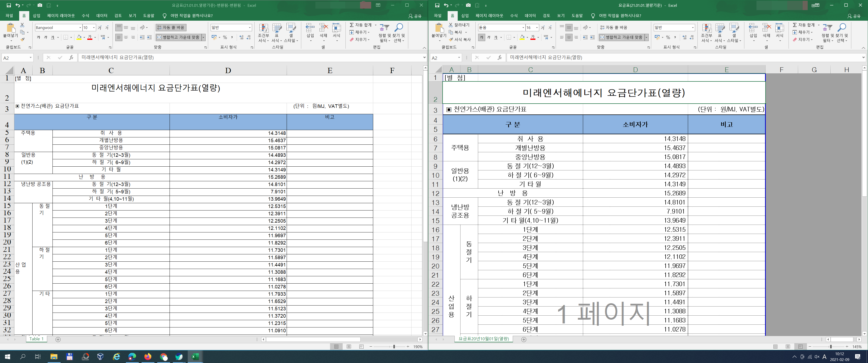This screenshot has width=868, height=363.
Task: Toggle bold formatting in right window
Action: tap(481, 37)
